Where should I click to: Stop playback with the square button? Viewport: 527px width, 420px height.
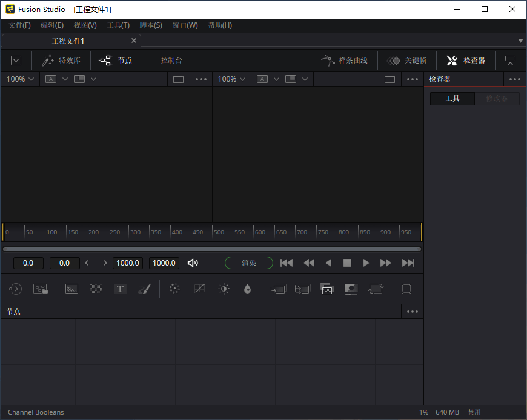pyautogui.click(x=347, y=263)
